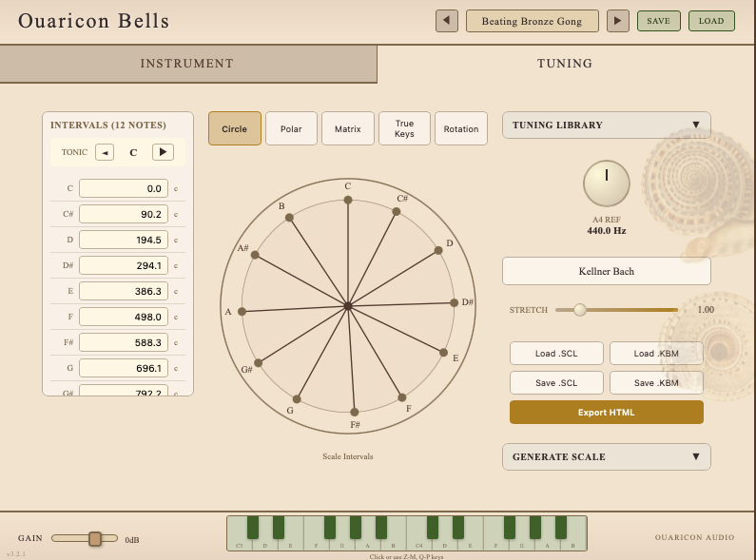756x560 pixels.
Task: Click the E interval cents field
Action: [x=124, y=291]
